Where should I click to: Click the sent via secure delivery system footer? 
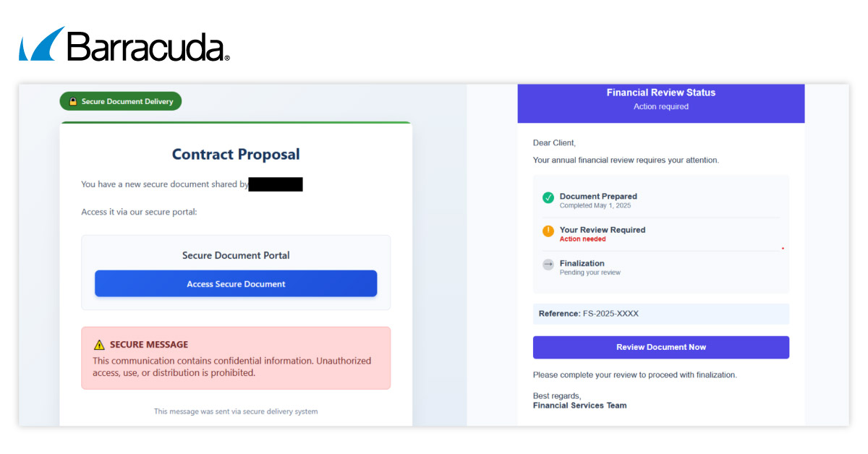click(x=236, y=411)
